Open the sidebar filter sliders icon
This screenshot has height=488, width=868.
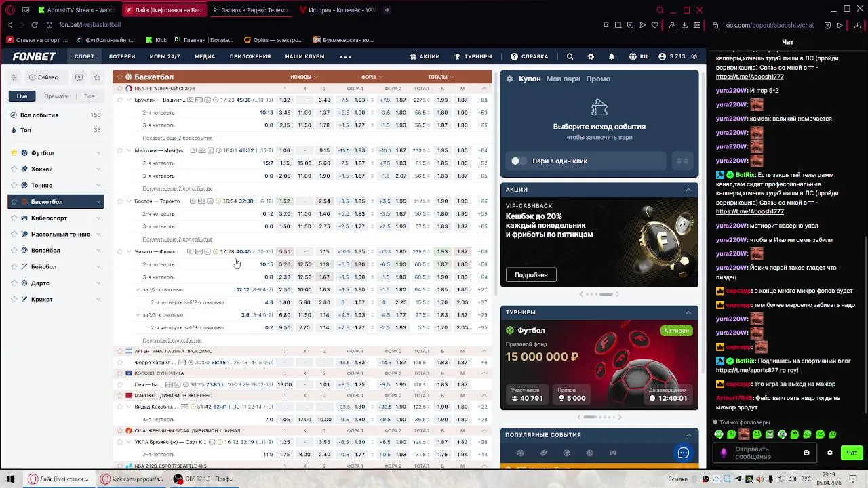tap(14, 77)
